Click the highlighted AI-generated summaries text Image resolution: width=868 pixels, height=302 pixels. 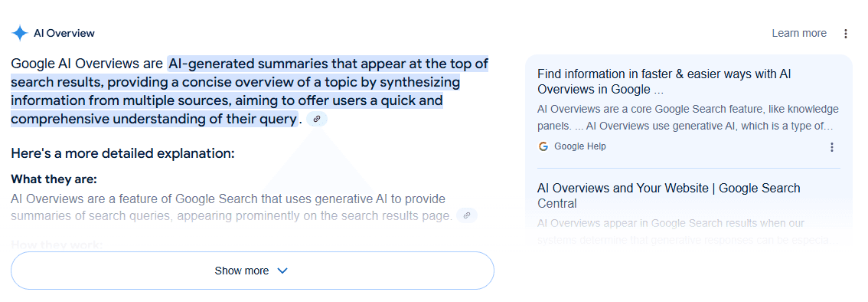pos(249,91)
